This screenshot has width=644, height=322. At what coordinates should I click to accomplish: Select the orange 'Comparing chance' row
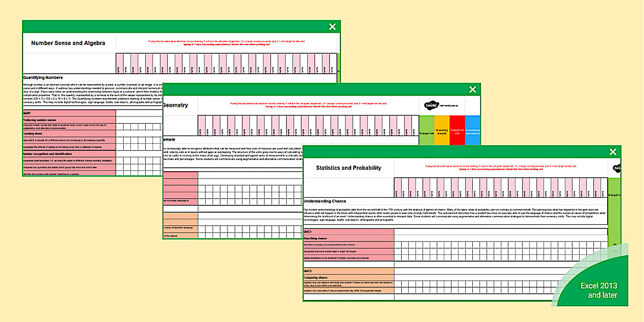[x=348, y=278]
